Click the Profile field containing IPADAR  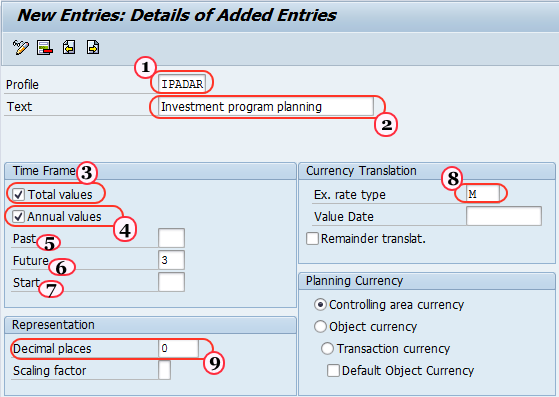pyautogui.click(x=182, y=84)
